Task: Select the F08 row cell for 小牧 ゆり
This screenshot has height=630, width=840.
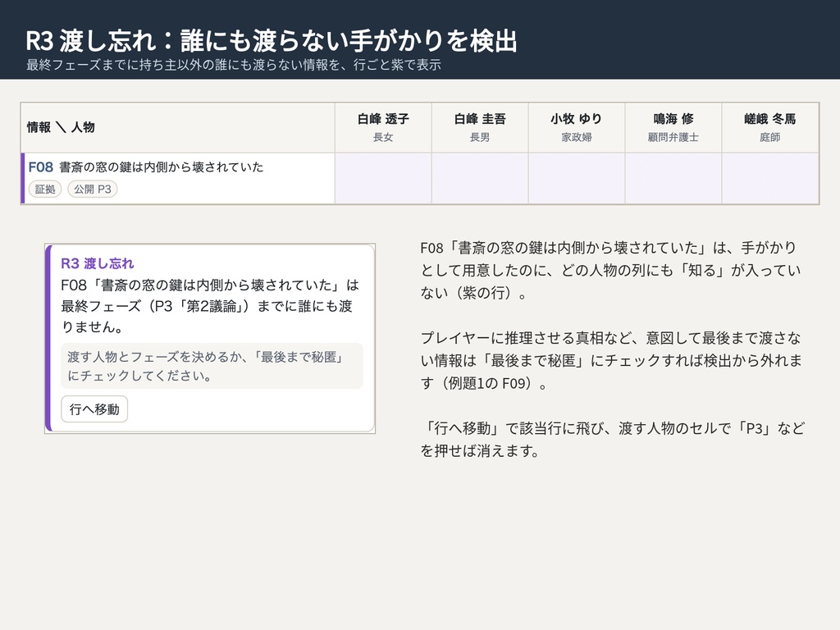Action: [577, 178]
